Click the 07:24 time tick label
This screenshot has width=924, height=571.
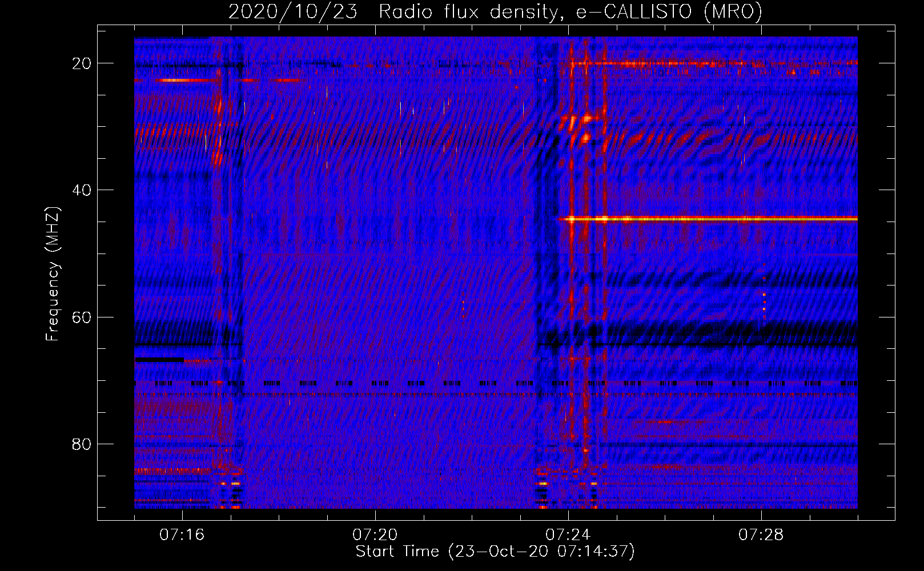[x=568, y=535]
